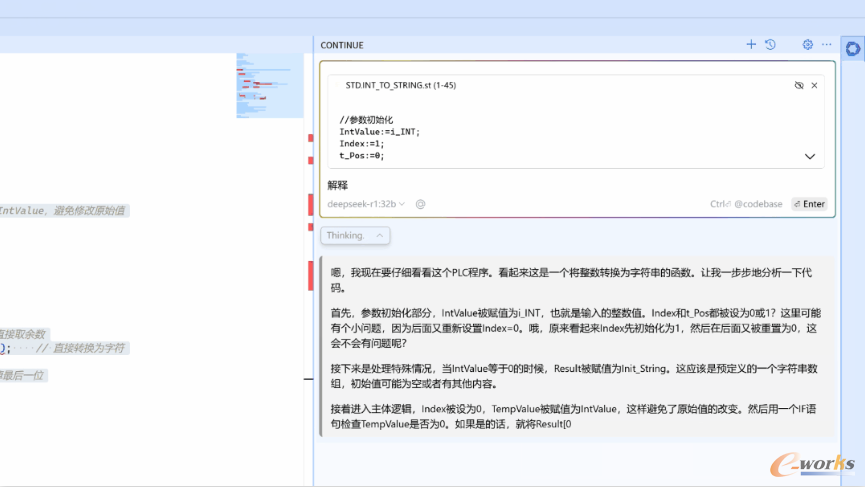Select the IntValue:=i_INT; code line
This screenshot has width=865, height=487.
pyautogui.click(x=380, y=132)
